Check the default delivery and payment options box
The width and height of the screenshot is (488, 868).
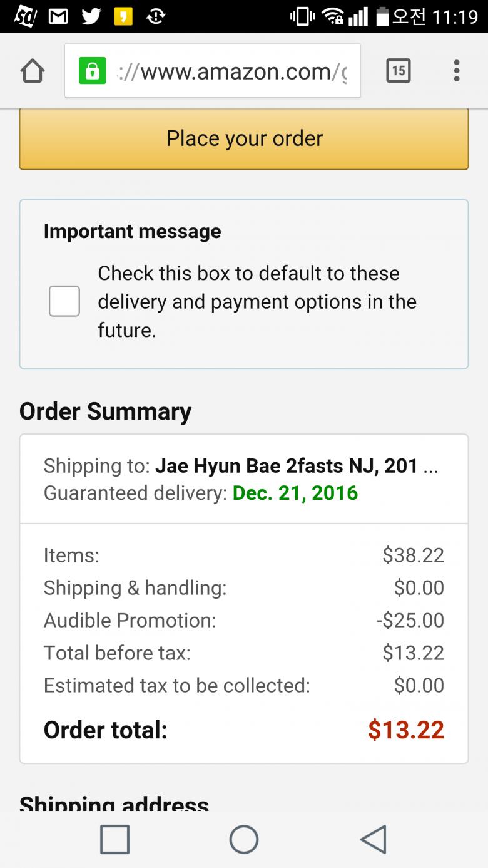64,301
